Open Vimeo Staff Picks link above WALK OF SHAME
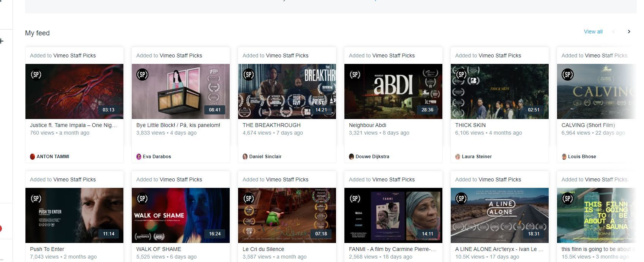 coord(181,179)
